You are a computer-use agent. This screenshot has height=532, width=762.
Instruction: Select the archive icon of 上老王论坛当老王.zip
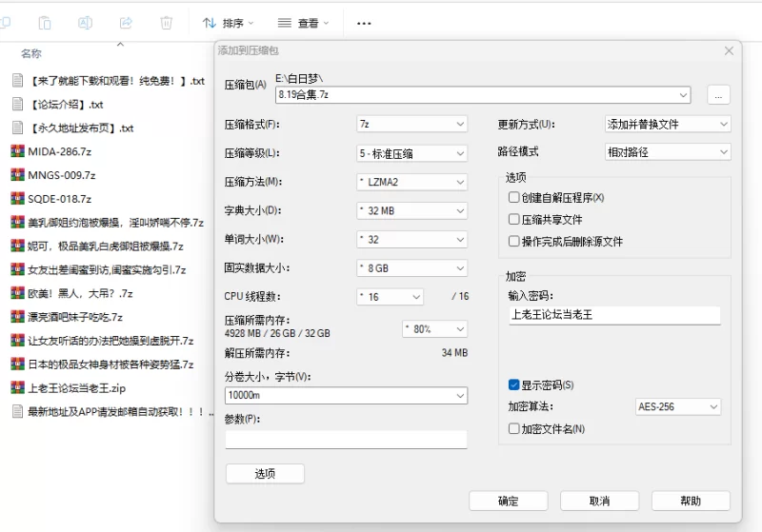click(x=17, y=387)
